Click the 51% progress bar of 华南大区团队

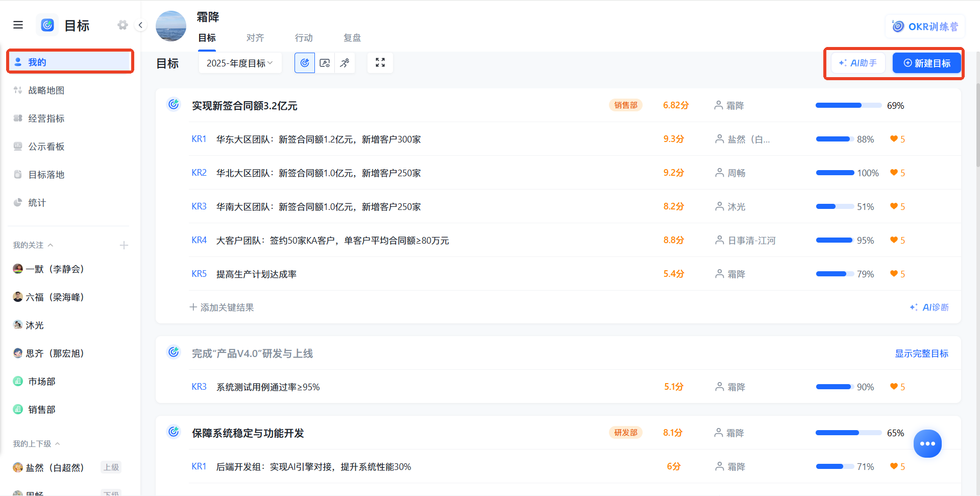835,206
